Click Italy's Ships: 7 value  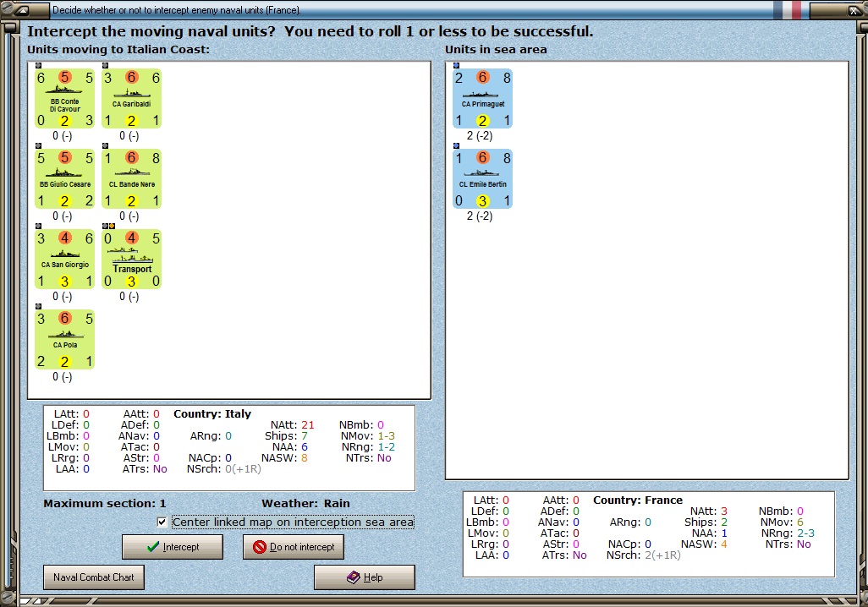click(304, 436)
